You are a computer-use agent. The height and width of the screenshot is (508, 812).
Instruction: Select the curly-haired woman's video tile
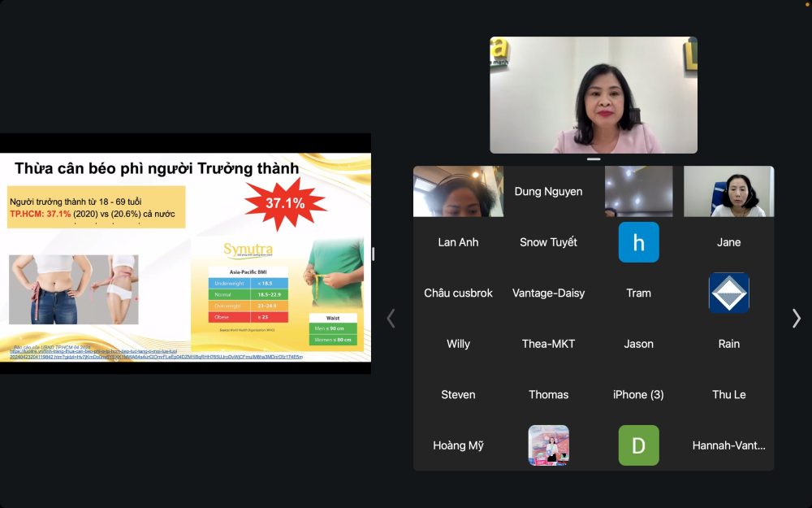point(458,192)
